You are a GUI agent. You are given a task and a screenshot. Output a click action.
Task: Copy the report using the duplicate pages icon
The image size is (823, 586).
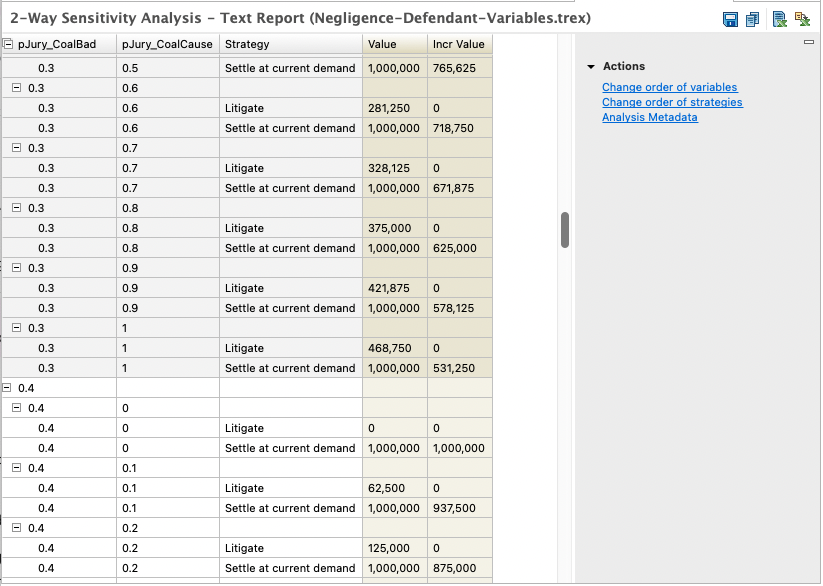(752, 19)
